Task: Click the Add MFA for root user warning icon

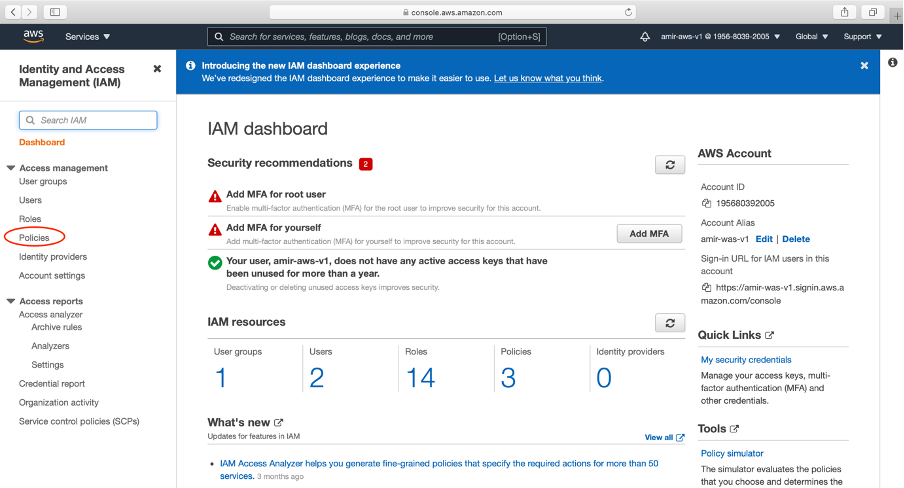Action: (x=215, y=197)
